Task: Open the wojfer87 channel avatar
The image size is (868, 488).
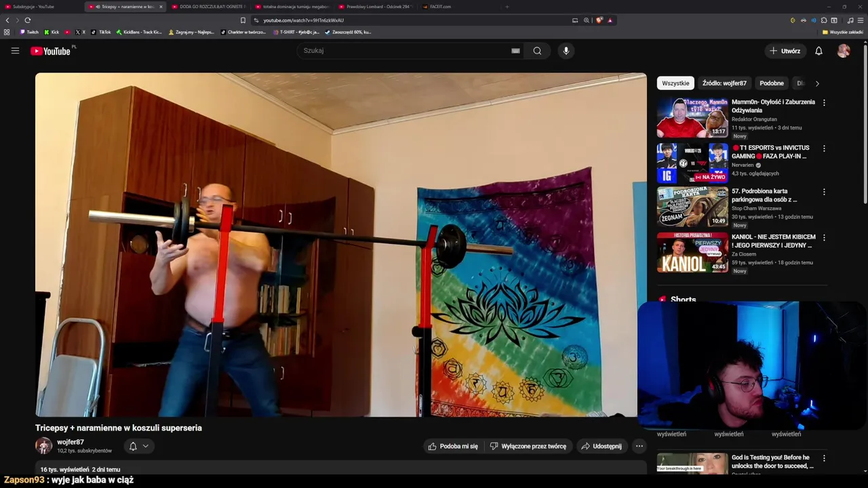Action: point(43,446)
